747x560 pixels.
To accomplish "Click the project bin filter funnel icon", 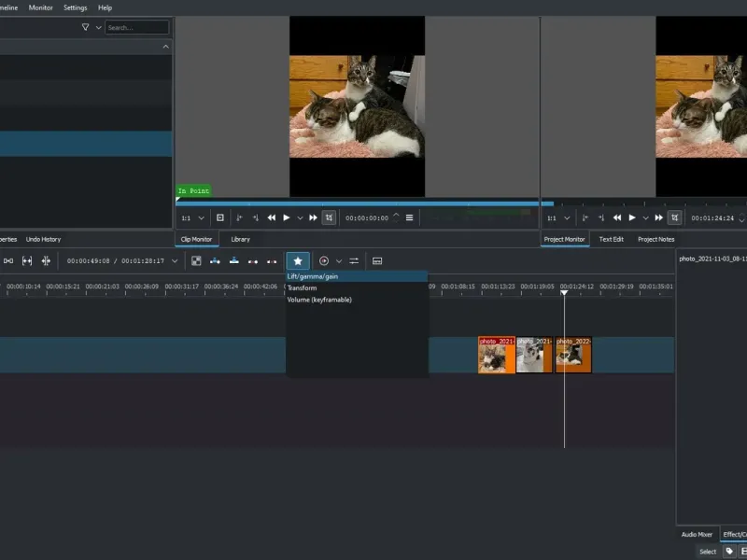I will click(85, 27).
